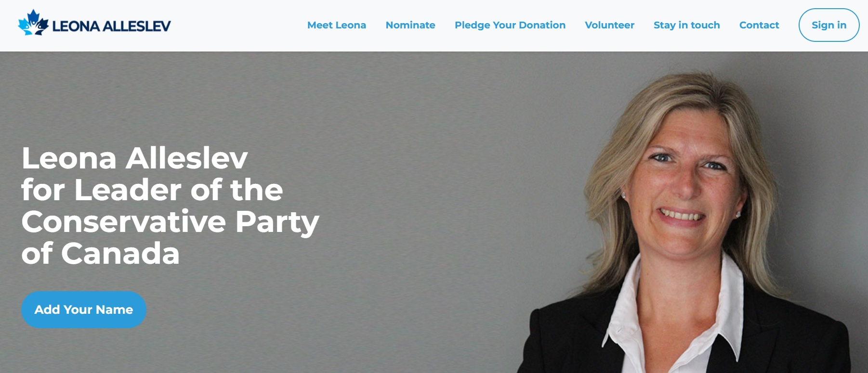Viewport: 868px width, 373px height.
Task: Click the "Leona Alleslev" headline line
Action: [134, 158]
